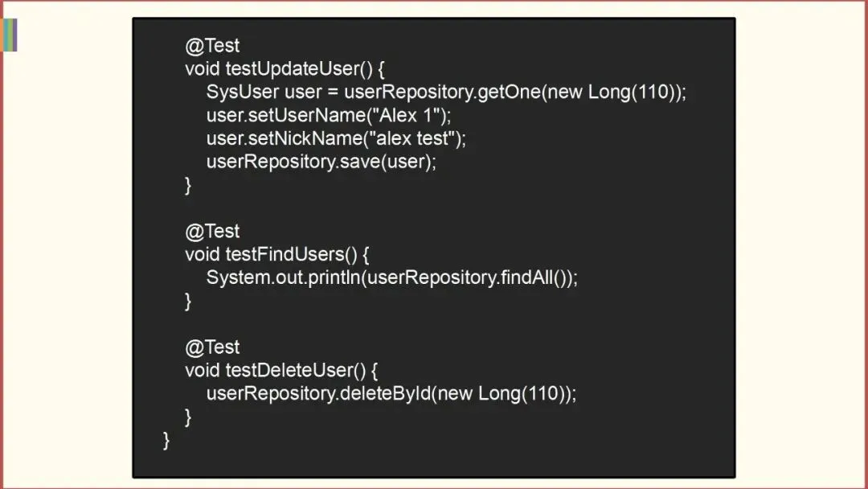
Task: Click the final class closing brace
Action: click(x=167, y=440)
